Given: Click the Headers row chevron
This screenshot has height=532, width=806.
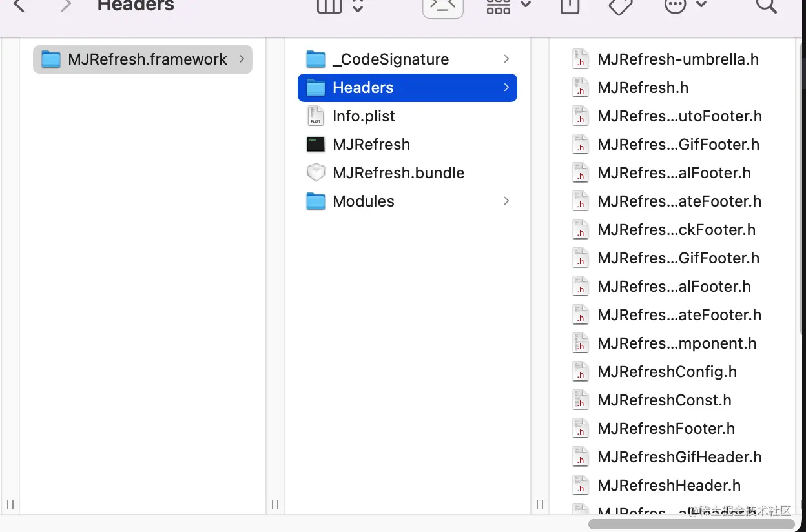Looking at the screenshot, I should [506, 87].
